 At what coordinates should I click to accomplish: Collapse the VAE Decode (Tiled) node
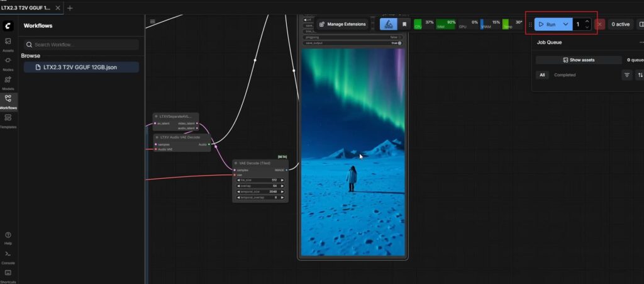click(236, 163)
